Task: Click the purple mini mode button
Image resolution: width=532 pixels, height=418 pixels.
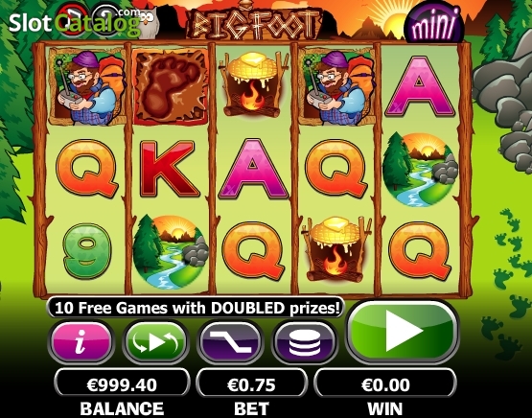Action: point(433,24)
